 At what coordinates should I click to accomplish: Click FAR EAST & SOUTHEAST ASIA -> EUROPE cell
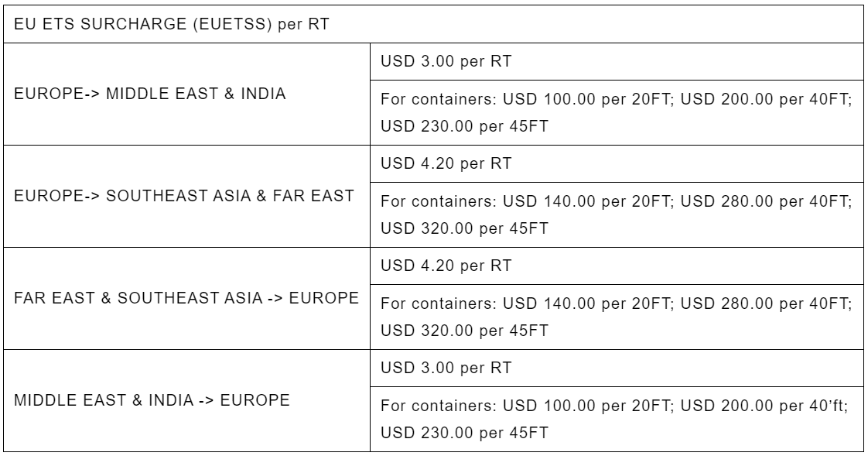coord(186,298)
